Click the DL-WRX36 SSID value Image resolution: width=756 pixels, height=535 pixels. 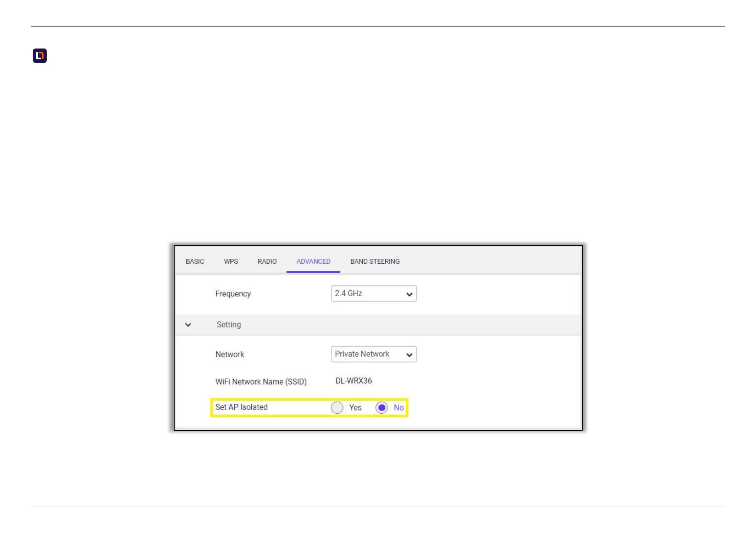pyautogui.click(x=354, y=381)
